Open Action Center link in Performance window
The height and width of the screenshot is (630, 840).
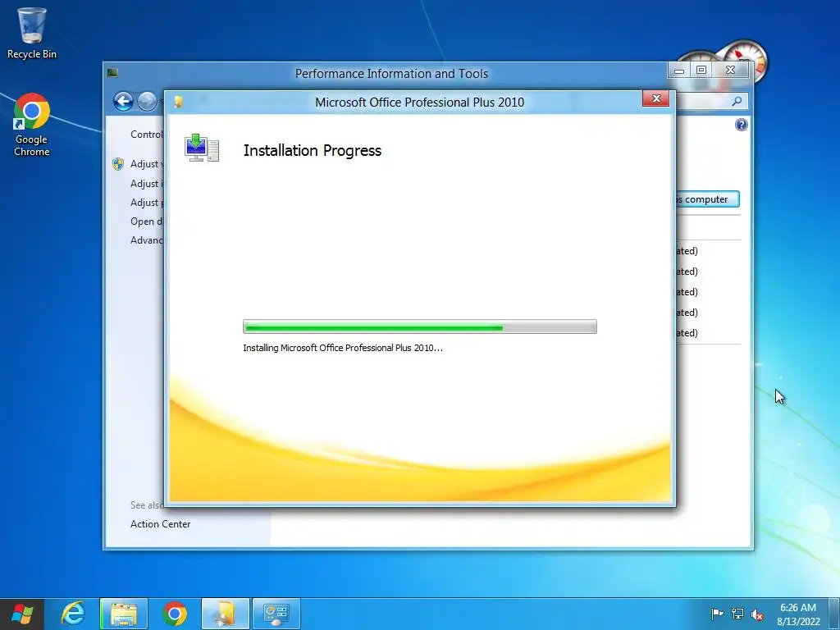(160, 524)
